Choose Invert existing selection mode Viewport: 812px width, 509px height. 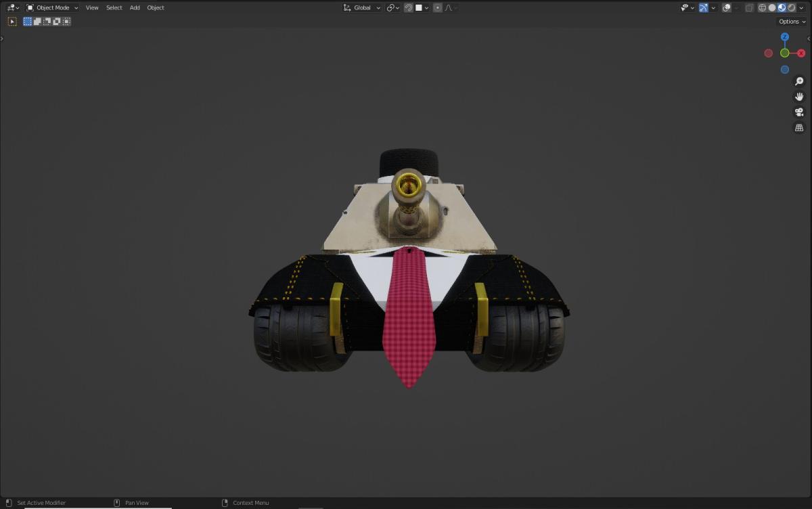coord(56,21)
